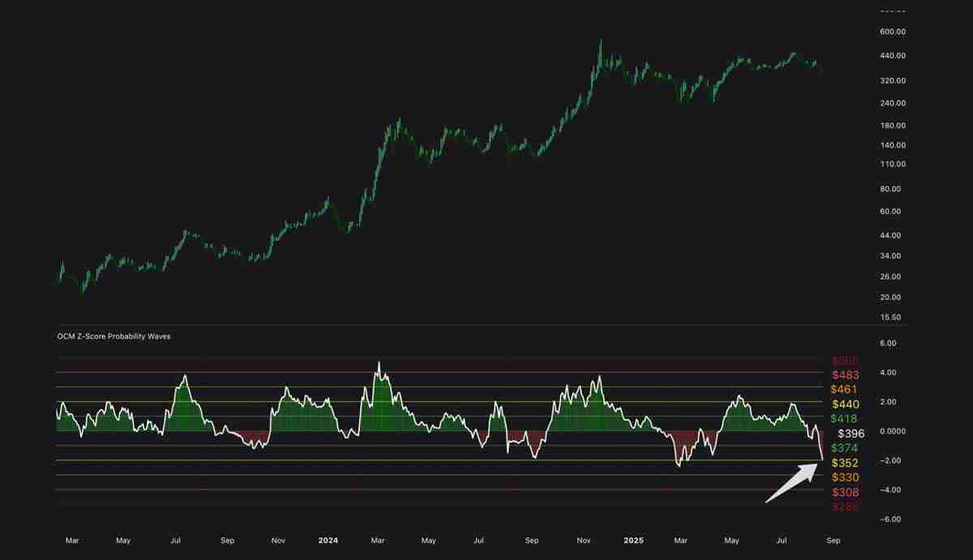The height and width of the screenshot is (560, 973).
Task: Click the 2025 label on the time axis
Action: point(633,540)
